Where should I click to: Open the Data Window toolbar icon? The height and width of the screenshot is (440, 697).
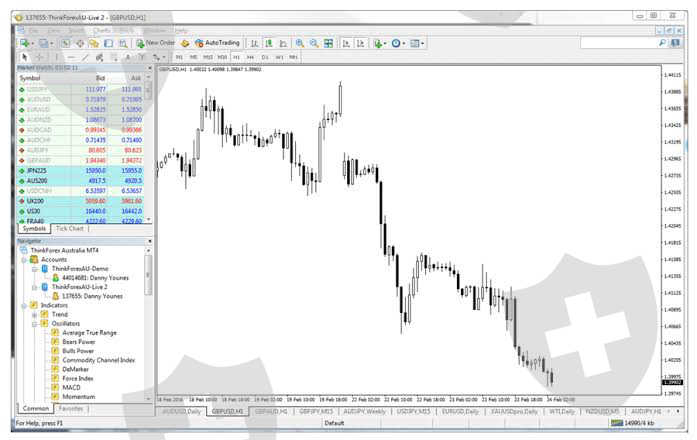click(x=80, y=43)
